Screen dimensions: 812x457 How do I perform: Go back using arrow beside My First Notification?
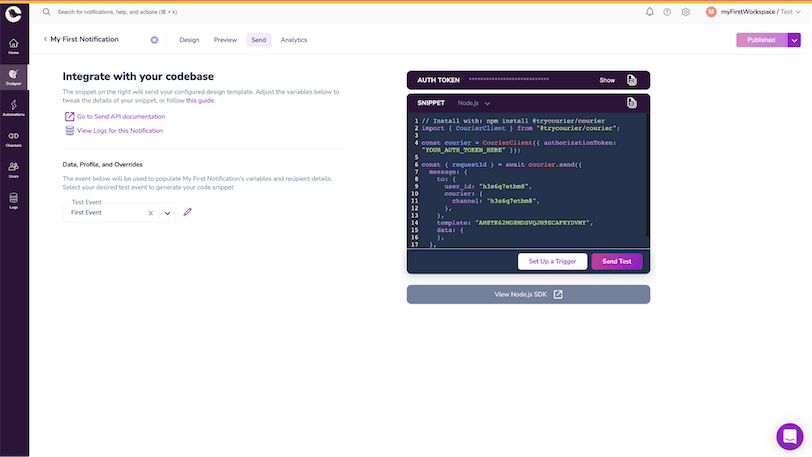tap(45, 39)
